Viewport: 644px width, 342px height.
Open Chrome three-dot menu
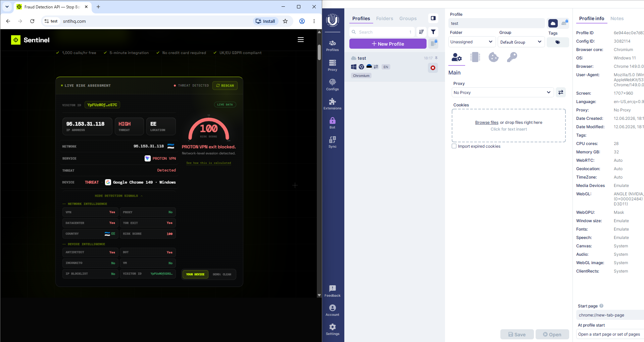pos(314,21)
